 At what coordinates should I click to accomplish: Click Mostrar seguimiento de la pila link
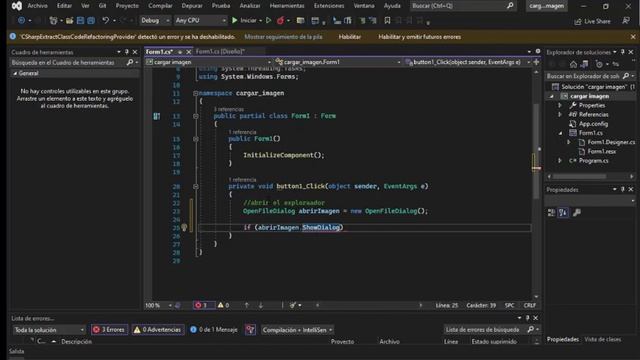coord(283,37)
